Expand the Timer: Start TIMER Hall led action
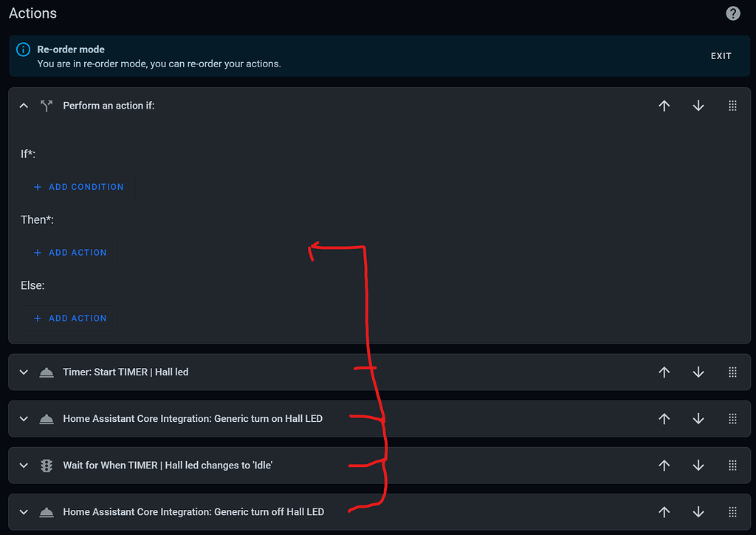 coord(23,372)
